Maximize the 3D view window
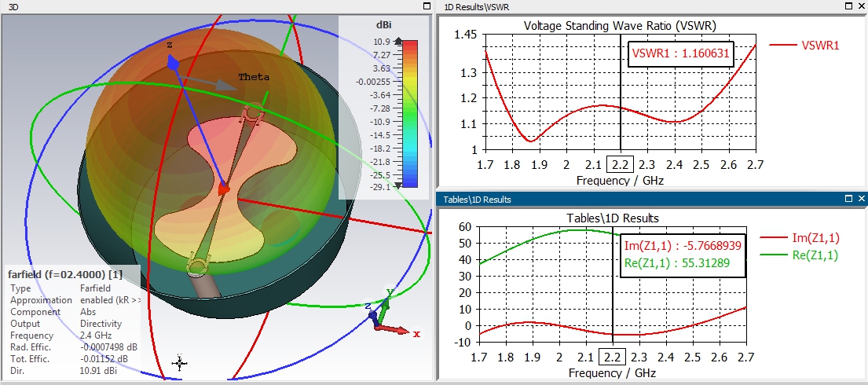This screenshot has height=385, width=868. point(427,6)
